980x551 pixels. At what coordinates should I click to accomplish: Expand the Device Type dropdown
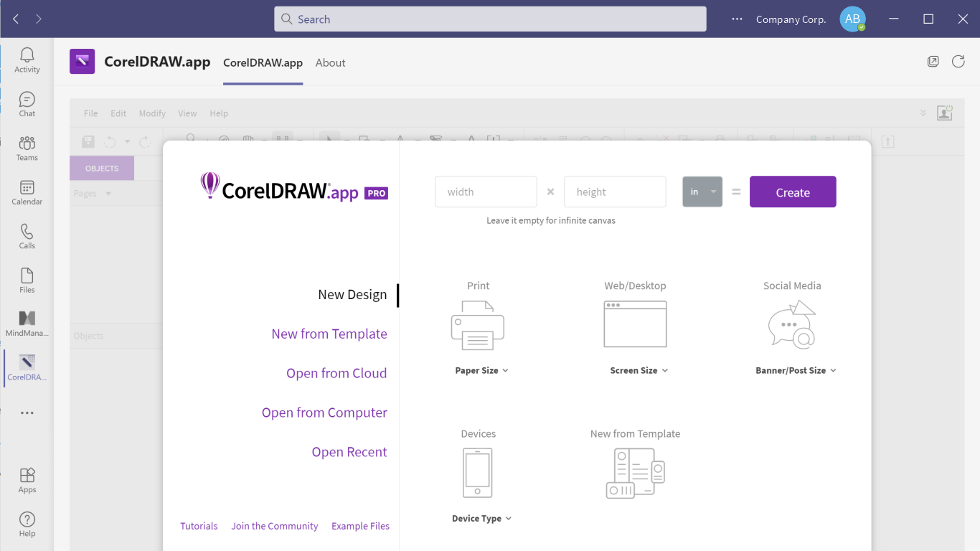tap(481, 519)
